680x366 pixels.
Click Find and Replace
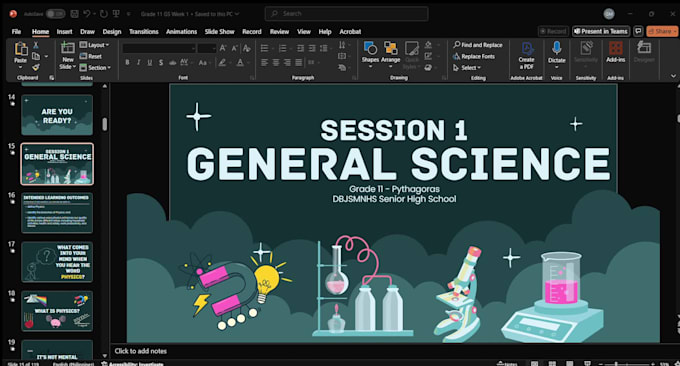pos(478,45)
